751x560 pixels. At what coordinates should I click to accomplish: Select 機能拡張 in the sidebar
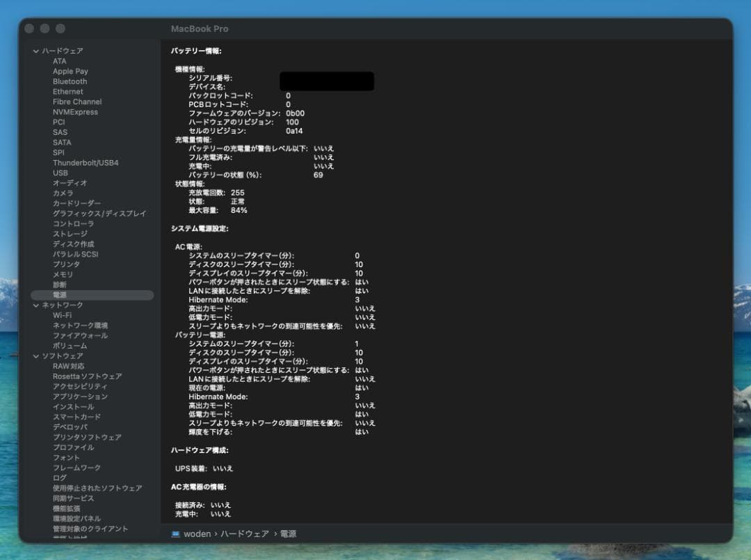click(x=66, y=509)
